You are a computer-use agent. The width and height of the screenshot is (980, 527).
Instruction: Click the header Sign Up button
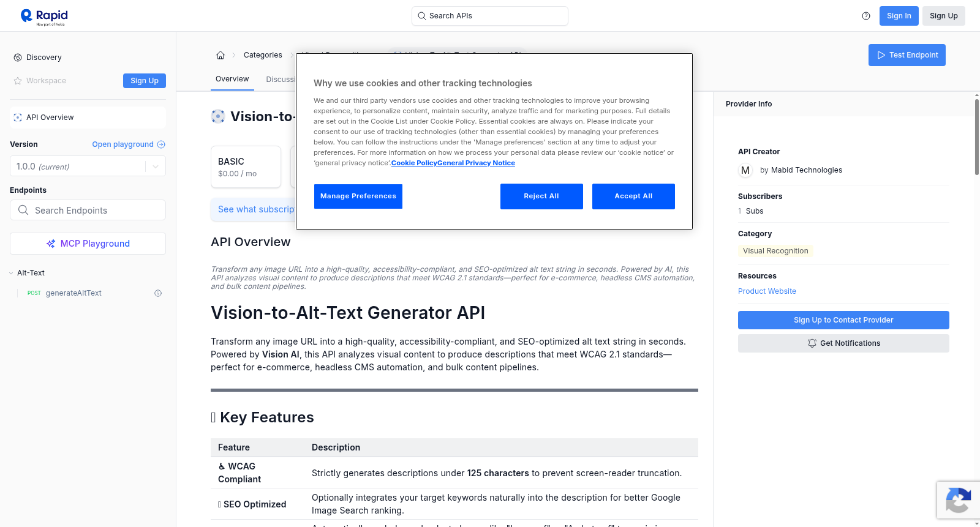click(943, 16)
